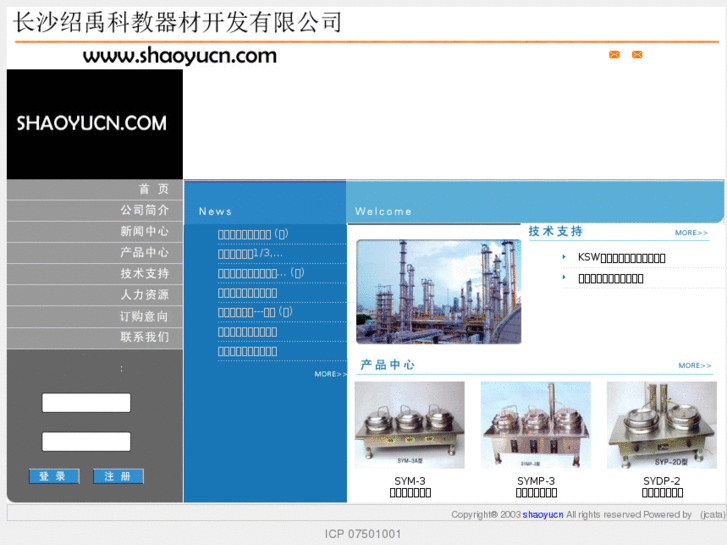Click the SYMP-3 product name text
This screenshot has width=727, height=545.
point(536,481)
